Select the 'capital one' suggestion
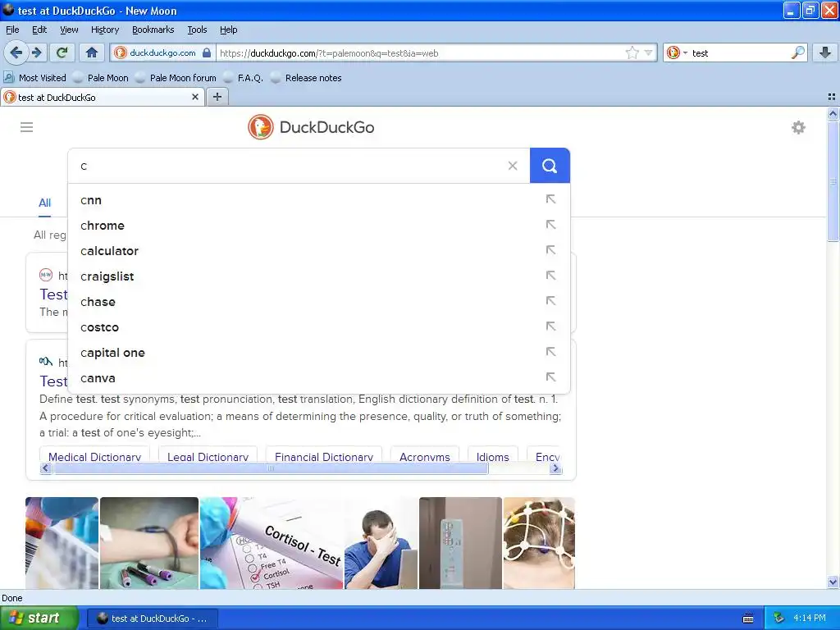Screen dimensions: 840x630 tap(319, 353)
